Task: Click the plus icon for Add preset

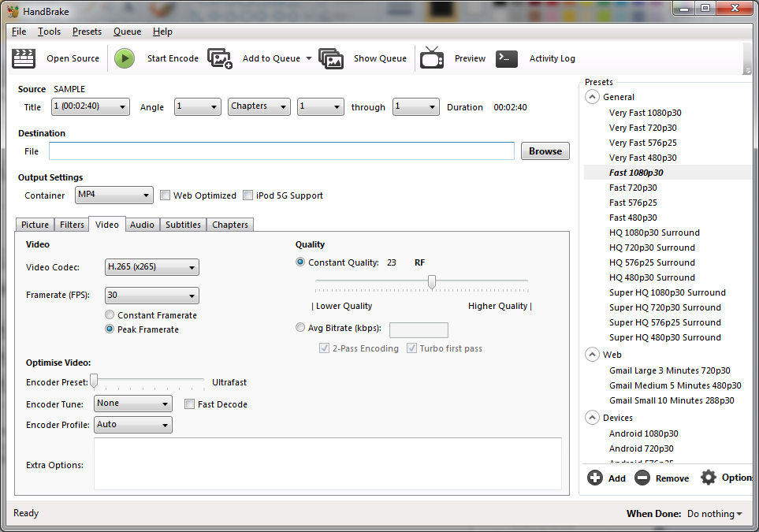Action: tap(595, 478)
